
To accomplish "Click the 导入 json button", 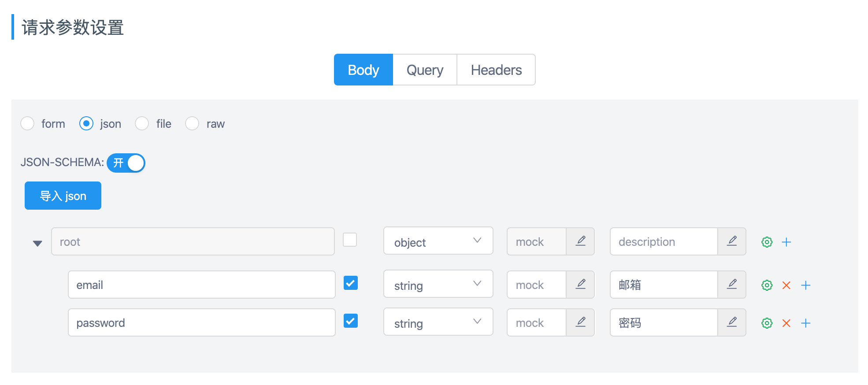I will pos(63,196).
